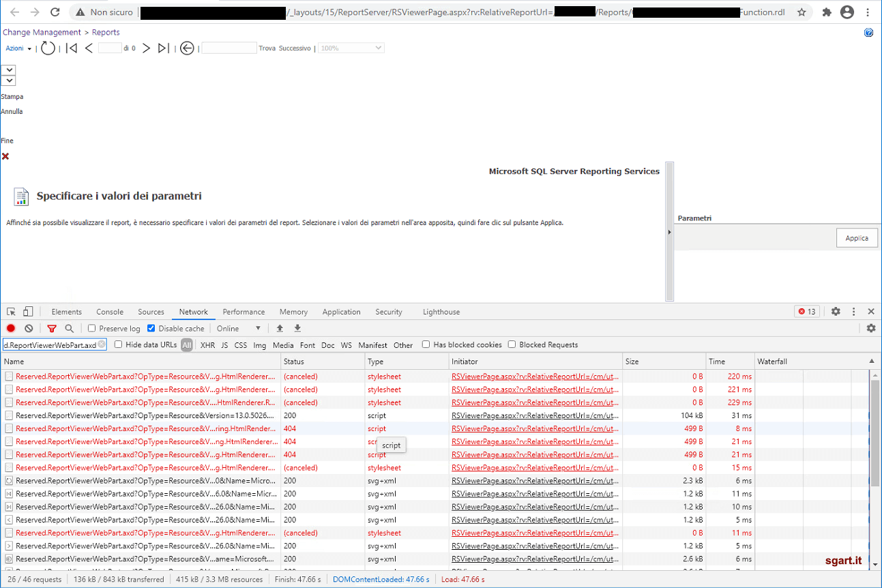Check Blocked Requests
The width and height of the screenshot is (882, 588).
pos(512,344)
